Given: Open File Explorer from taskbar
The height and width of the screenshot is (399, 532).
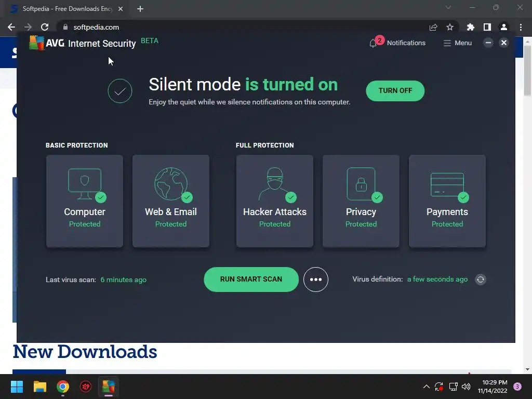Looking at the screenshot, I should (39, 387).
